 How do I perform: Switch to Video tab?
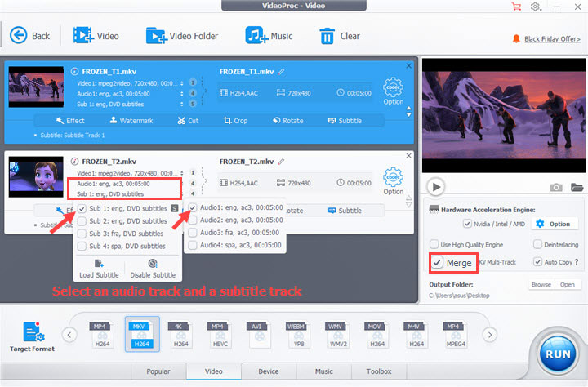(214, 371)
